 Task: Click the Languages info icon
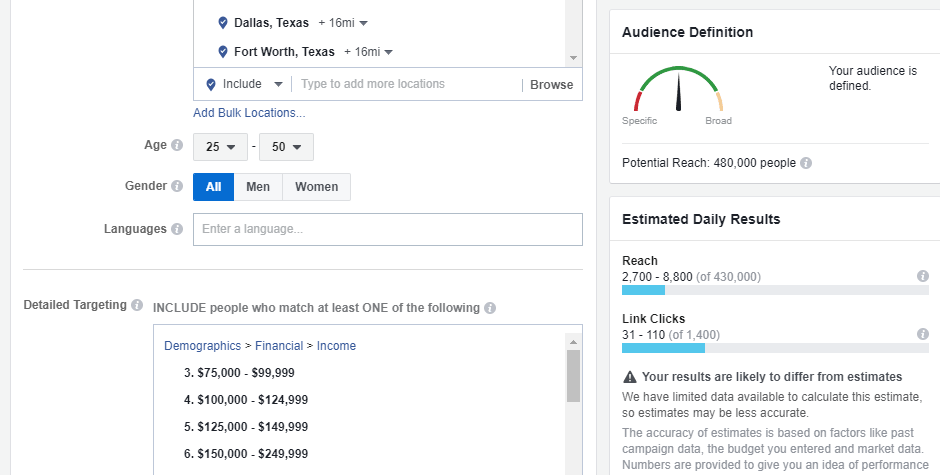[x=177, y=229]
